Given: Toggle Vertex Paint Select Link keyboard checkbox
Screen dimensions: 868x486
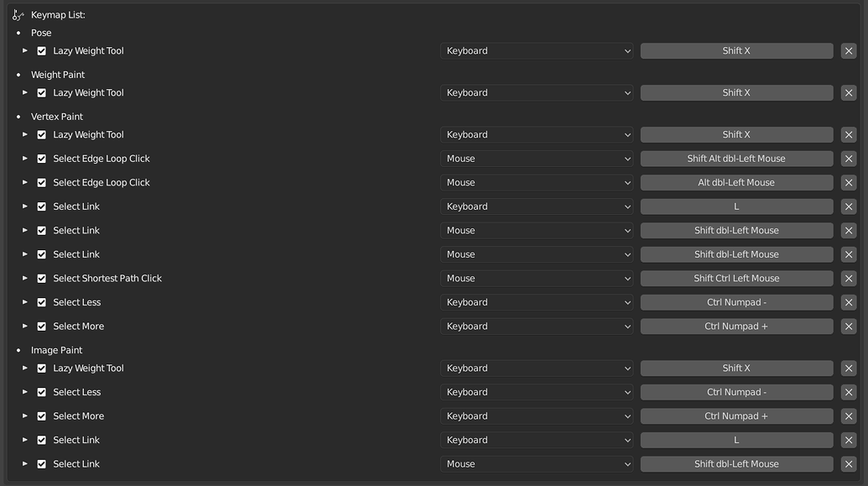Looking at the screenshot, I should click(42, 206).
